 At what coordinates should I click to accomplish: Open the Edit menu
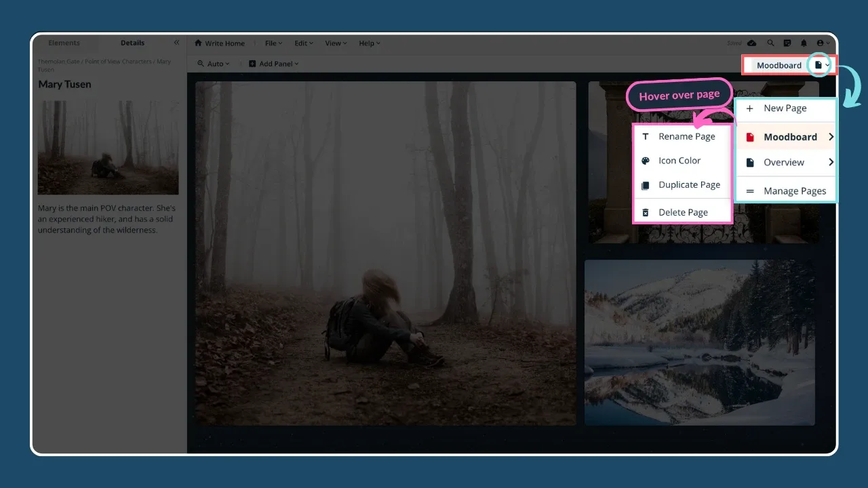click(x=302, y=43)
